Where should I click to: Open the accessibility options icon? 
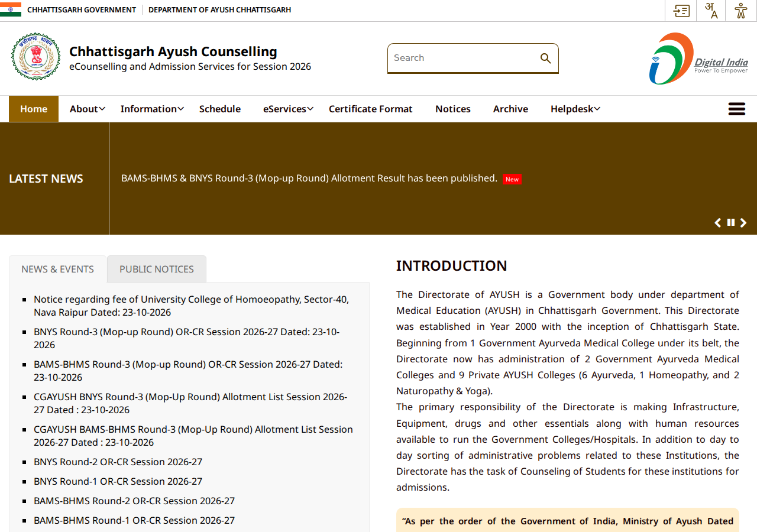[x=740, y=11]
